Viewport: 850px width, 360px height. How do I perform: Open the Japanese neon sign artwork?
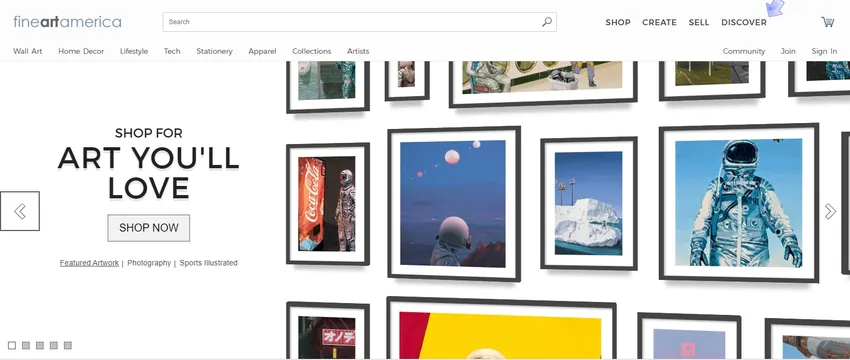[327, 331]
